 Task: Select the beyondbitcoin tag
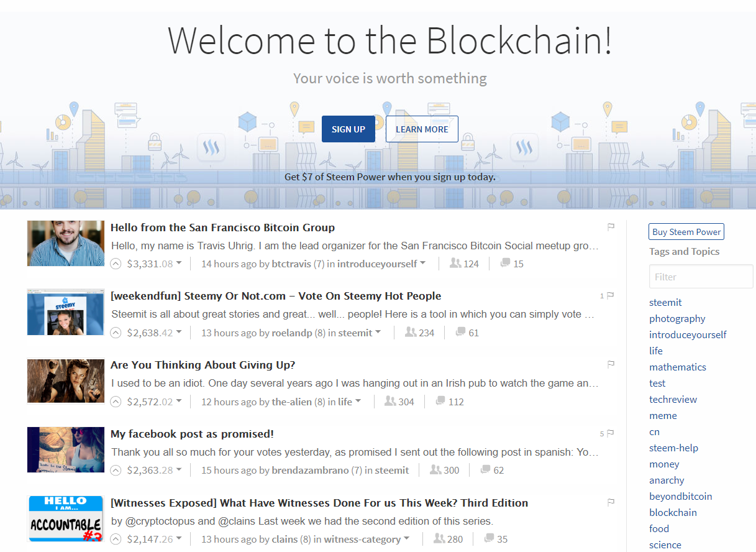[x=680, y=496]
